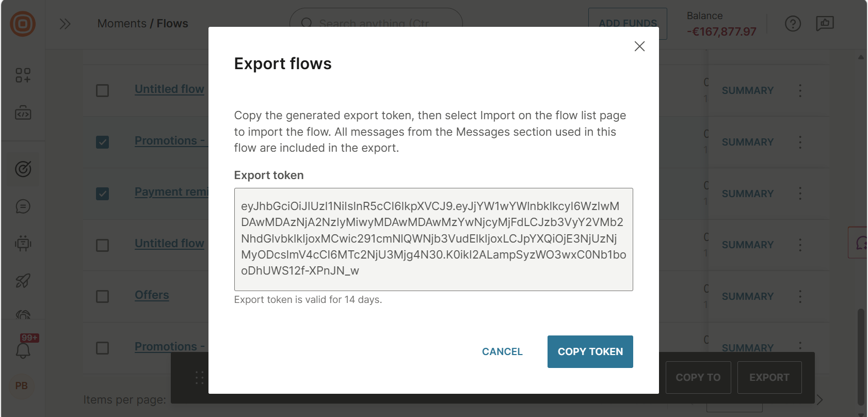Image resolution: width=868 pixels, height=417 pixels.
Task: Click the Infobip logo in top-left corner
Action: tap(23, 23)
